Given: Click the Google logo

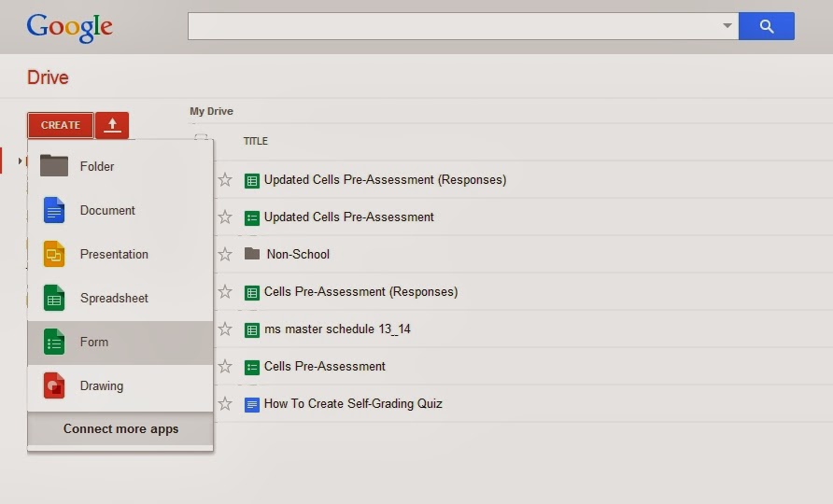Looking at the screenshot, I should 70,28.
